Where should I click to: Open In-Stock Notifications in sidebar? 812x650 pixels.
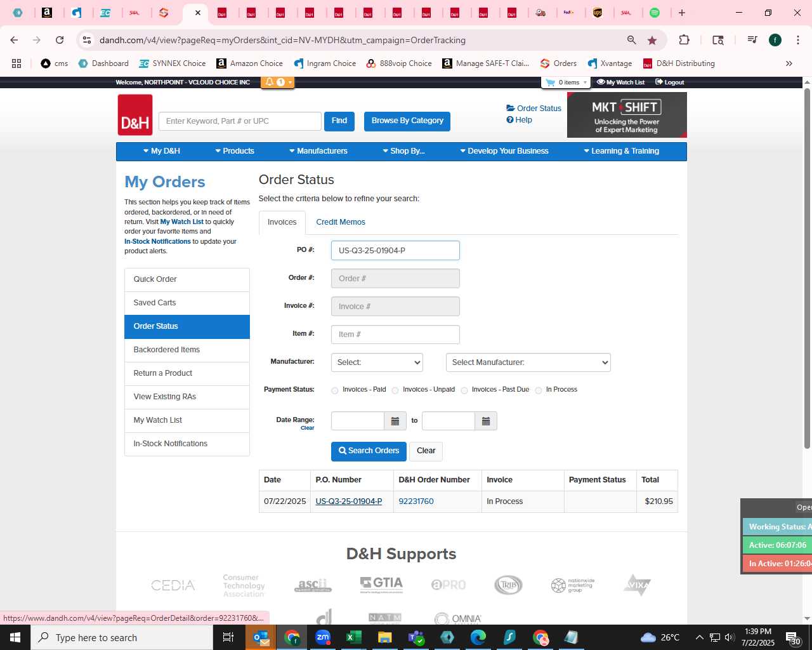187,444
